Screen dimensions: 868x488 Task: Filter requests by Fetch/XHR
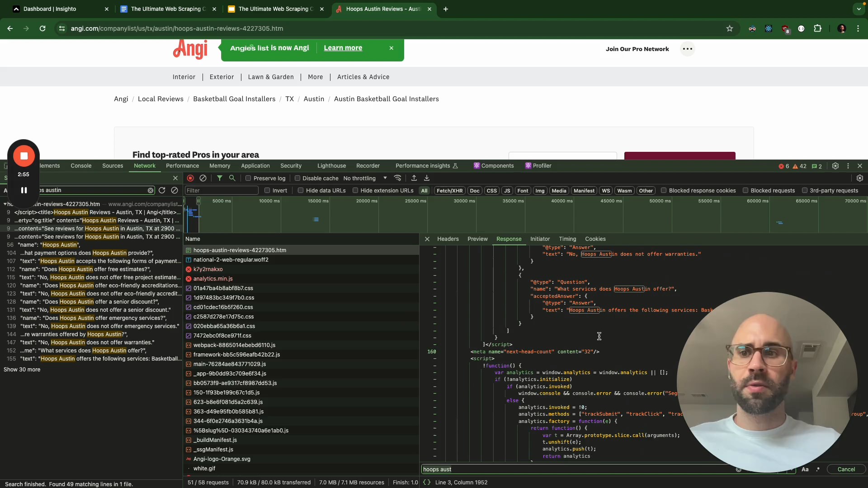pos(449,191)
